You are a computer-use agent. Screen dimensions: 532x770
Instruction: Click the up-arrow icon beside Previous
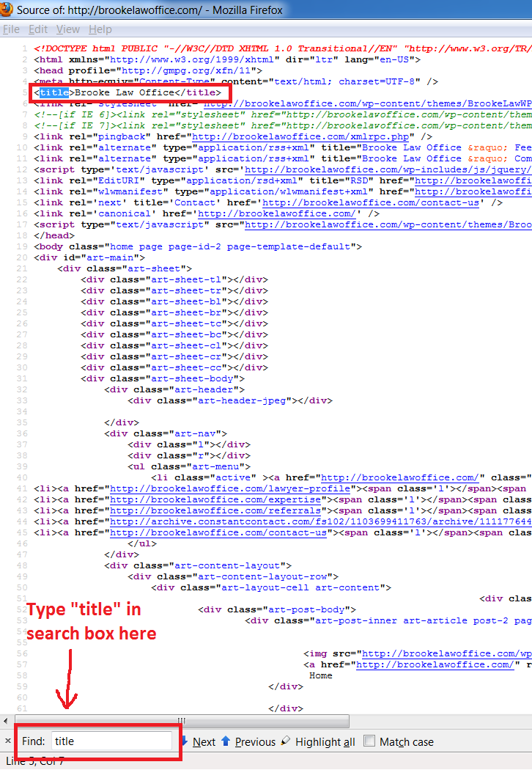(226, 741)
